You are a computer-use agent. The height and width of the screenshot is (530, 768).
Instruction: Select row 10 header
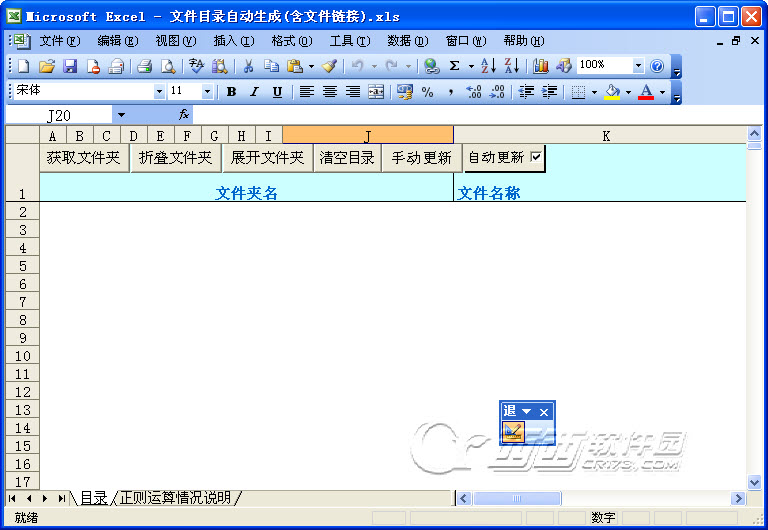(23, 356)
